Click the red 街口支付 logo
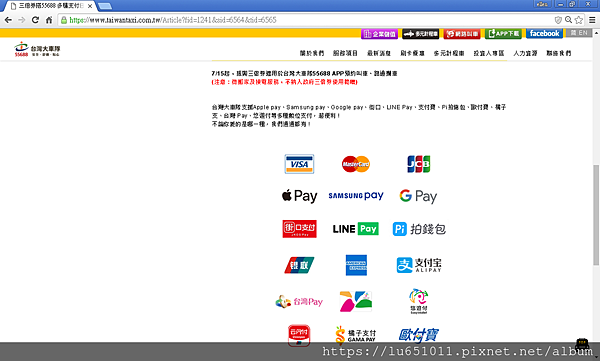The height and width of the screenshot is (361, 600). (299, 229)
